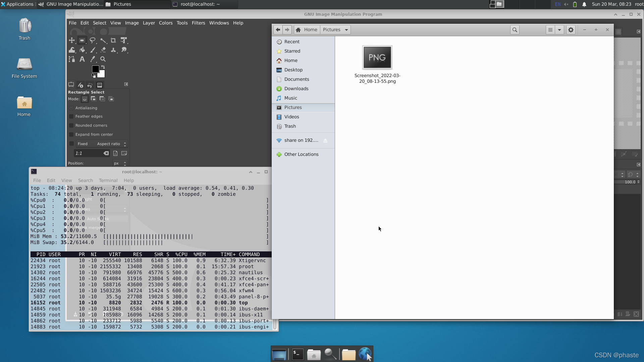
Task: Select the Screenshot PNG file thumbnail
Action: [377, 58]
